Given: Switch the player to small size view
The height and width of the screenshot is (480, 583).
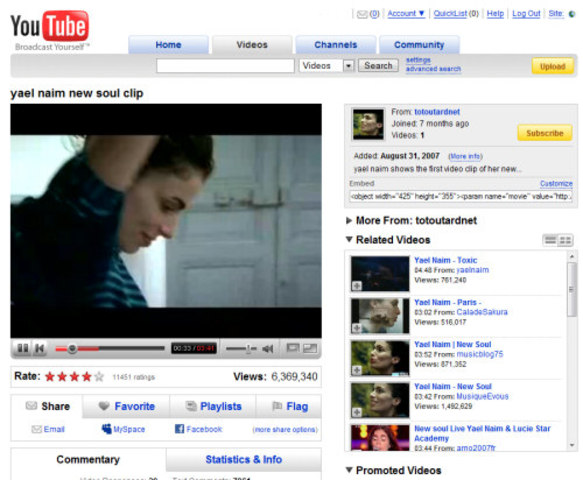Looking at the screenshot, I should point(293,348).
